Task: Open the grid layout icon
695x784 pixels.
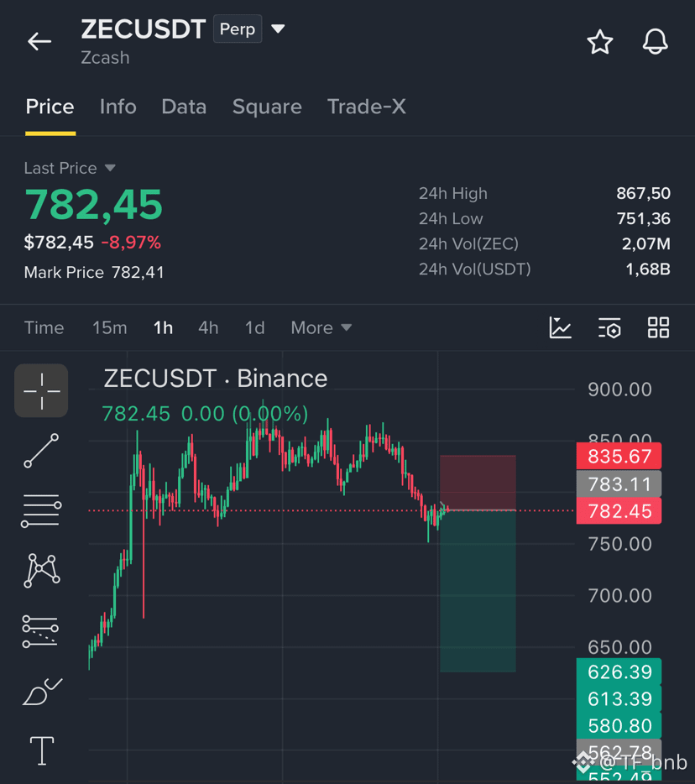Action: click(x=658, y=328)
